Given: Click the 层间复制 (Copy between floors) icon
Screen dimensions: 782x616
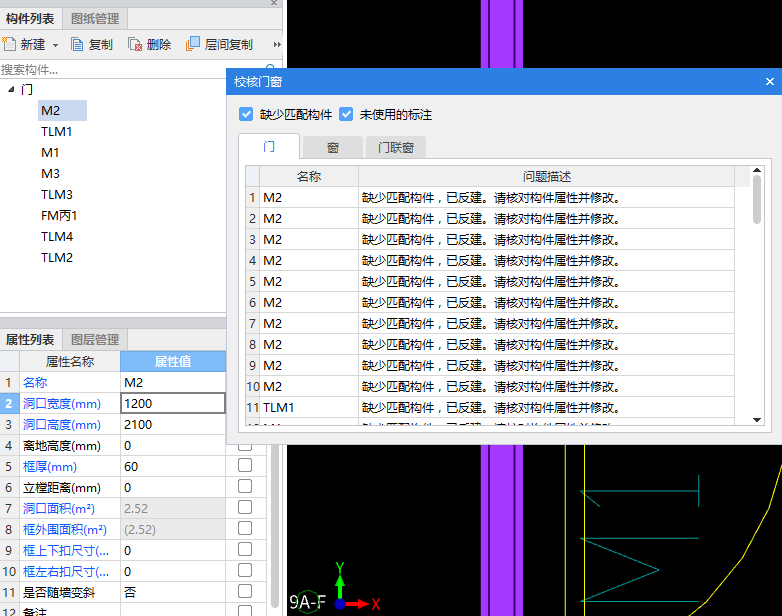Looking at the screenshot, I should [x=194, y=45].
